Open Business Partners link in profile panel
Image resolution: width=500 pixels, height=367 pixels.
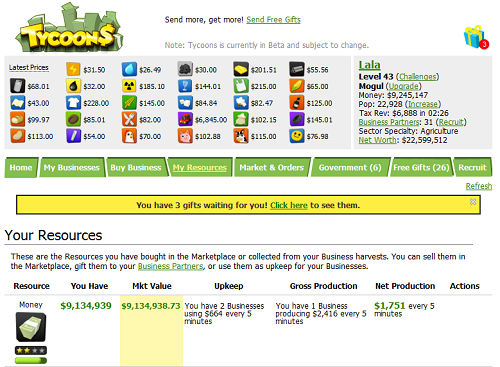389,122
